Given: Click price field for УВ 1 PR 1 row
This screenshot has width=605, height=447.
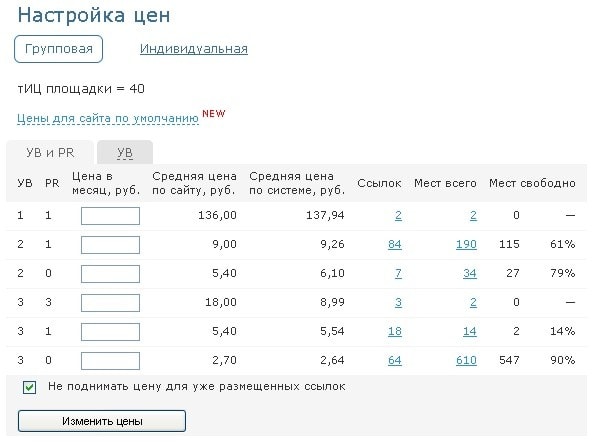Looking at the screenshot, I should click(x=110, y=216).
